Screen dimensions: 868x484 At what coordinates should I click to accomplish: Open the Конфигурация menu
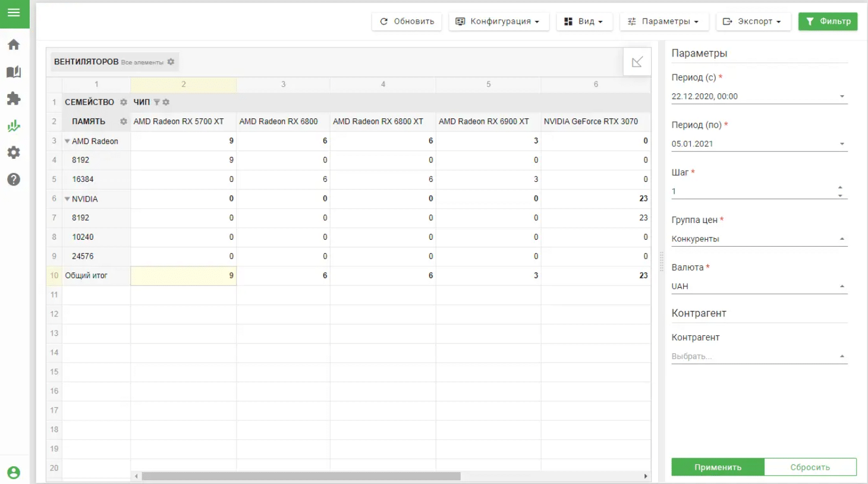[498, 21]
